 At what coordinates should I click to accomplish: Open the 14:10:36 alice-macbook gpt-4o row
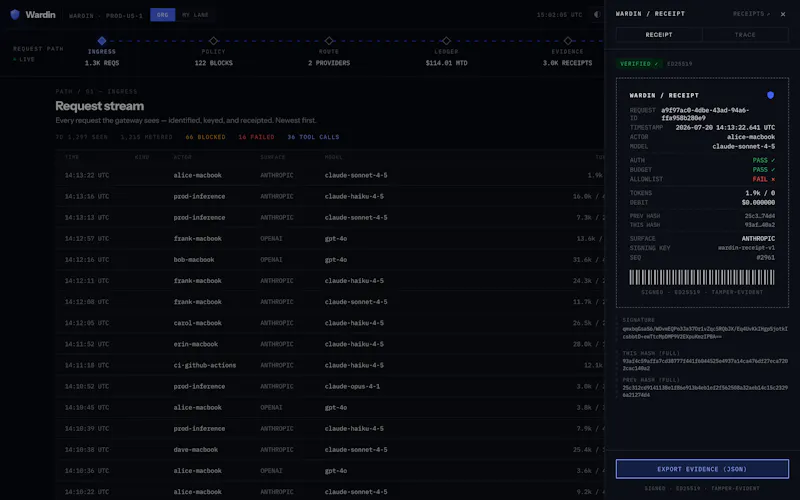(330, 471)
